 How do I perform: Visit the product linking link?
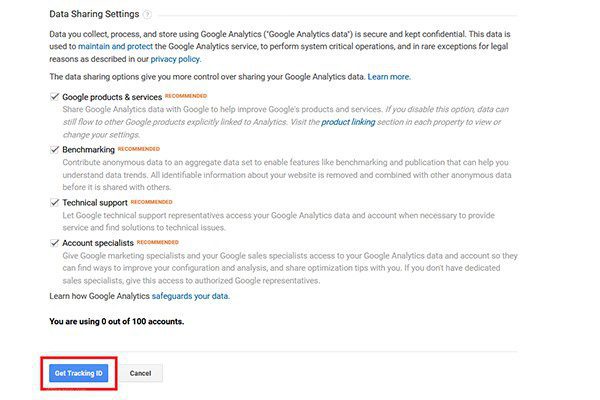tap(348, 122)
